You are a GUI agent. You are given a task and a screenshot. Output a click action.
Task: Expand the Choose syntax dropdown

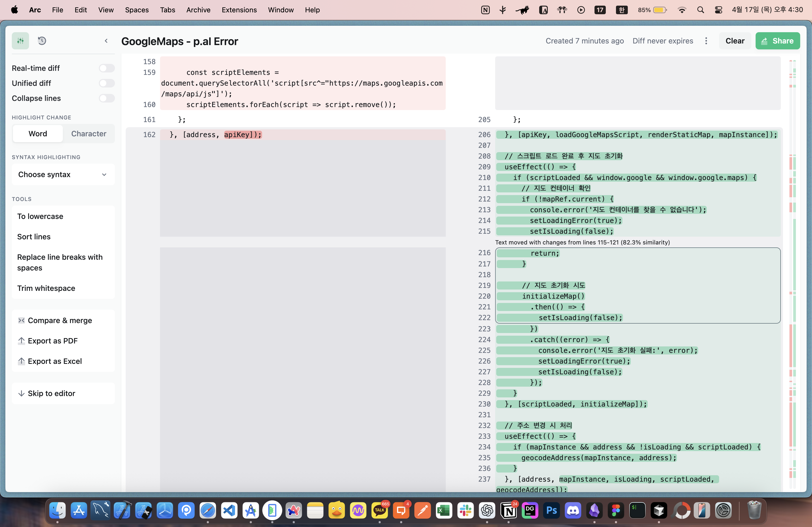63,174
